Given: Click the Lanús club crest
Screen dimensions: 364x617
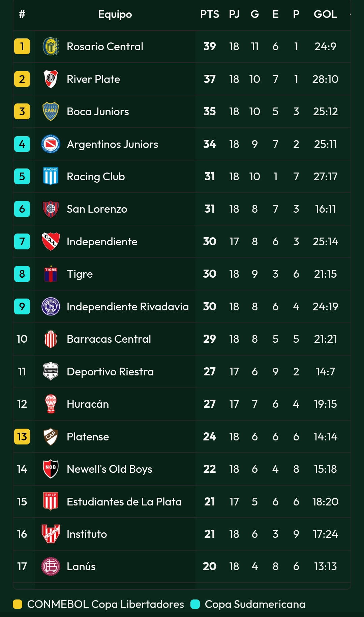Looking at the screenshot, I should pos(51,566).
